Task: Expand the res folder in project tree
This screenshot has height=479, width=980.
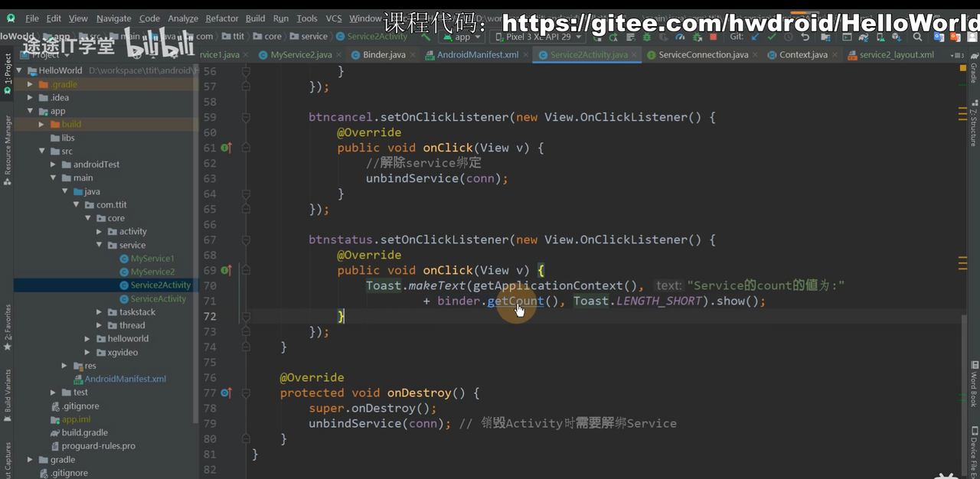Action: 66,366
